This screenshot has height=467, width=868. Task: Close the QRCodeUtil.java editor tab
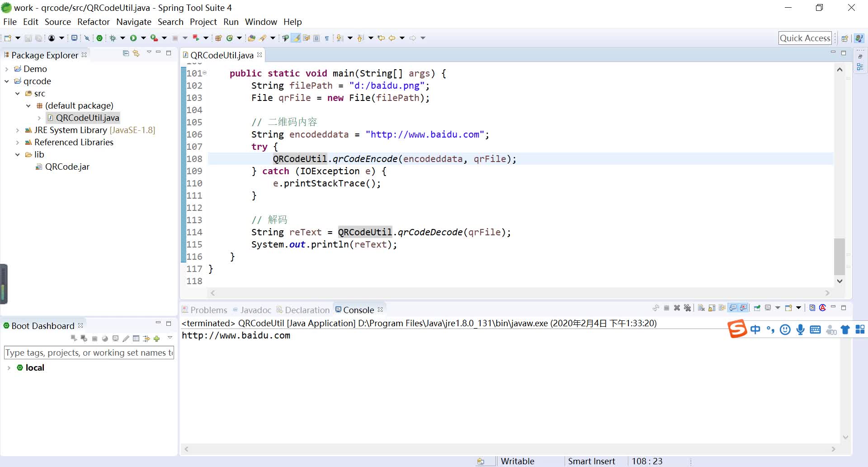259,55
